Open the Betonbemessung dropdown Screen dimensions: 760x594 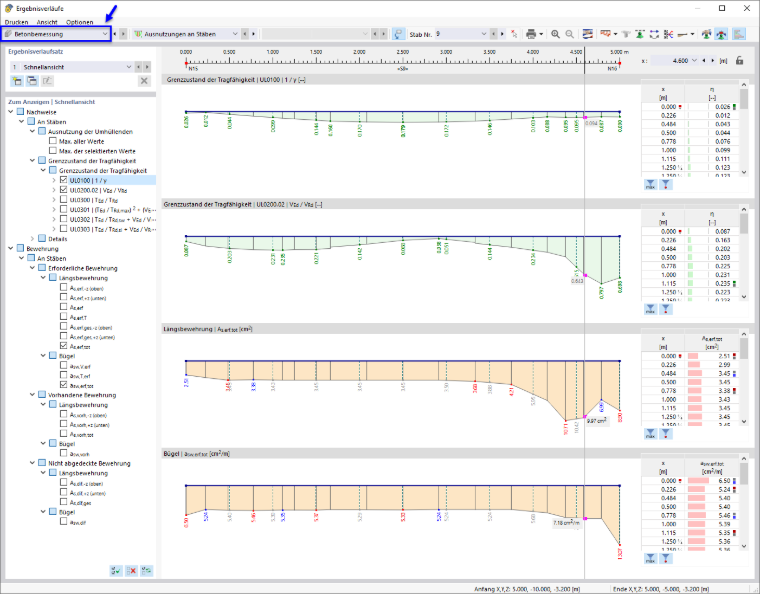pyautogui.click(x=105, y=34)
